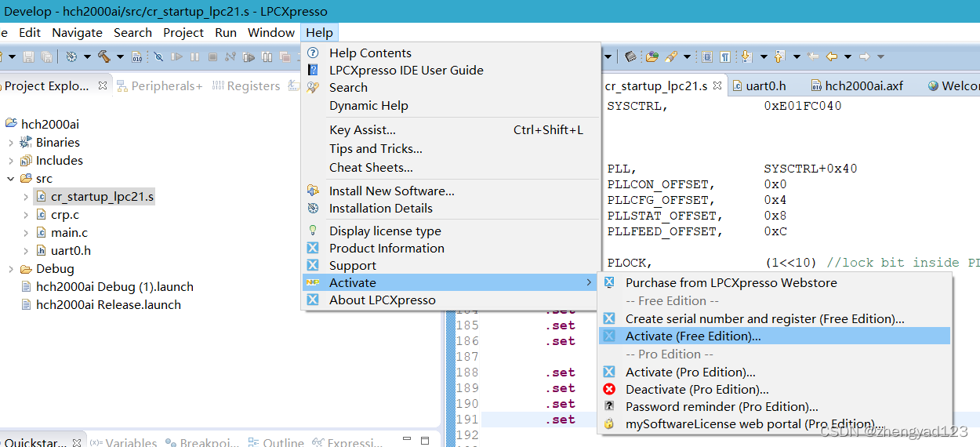Expand the Includes tree node
980x447 pixels.
[10, 161]
